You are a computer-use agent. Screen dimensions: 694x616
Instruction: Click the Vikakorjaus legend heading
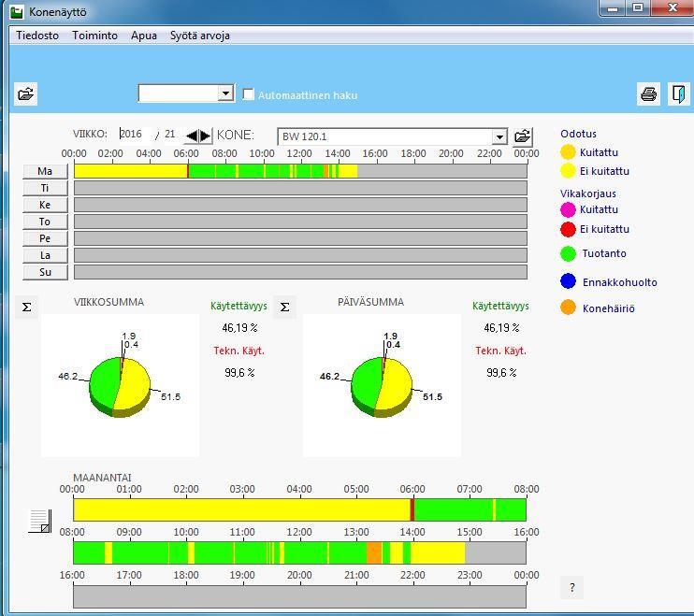click(587, 193)
